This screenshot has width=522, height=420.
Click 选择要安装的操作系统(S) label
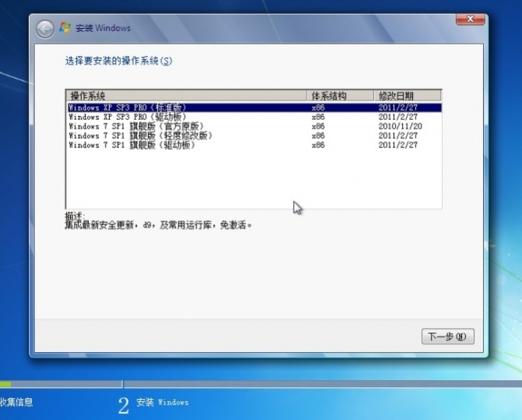point(118,61)
